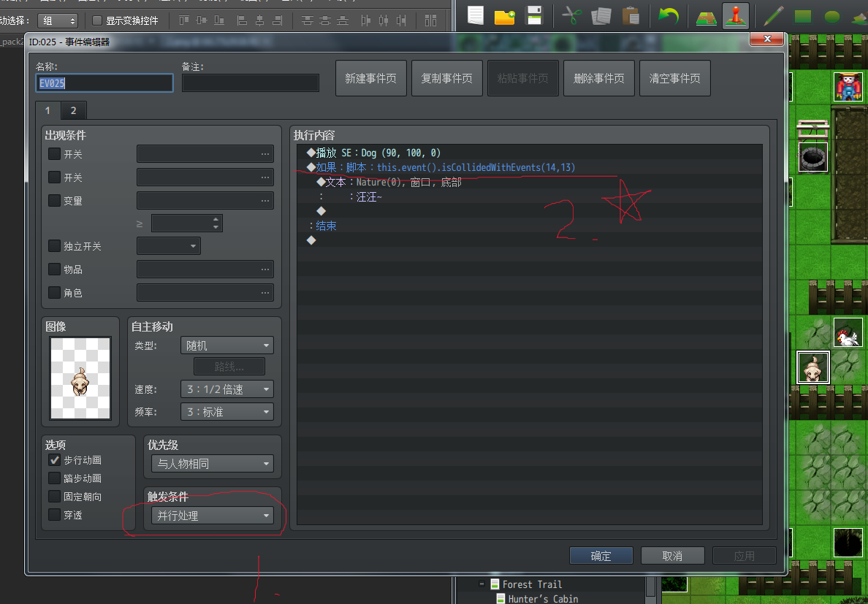Click the scarecrow event on the map

pyautogui.click(x=848, y=86)
